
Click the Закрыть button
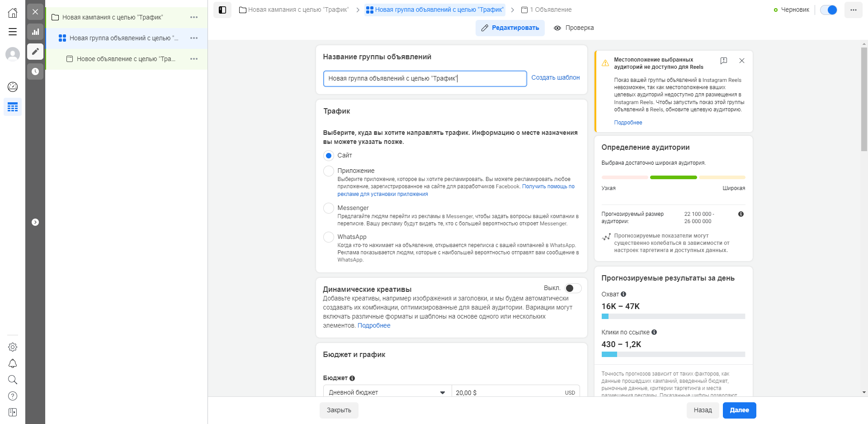(x=339, y=410)
